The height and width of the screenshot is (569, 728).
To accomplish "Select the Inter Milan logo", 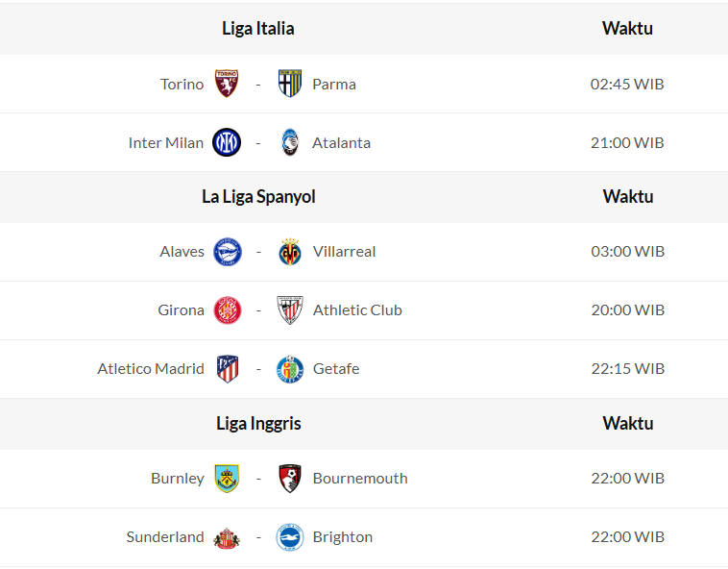I will (x=227, y=142).
